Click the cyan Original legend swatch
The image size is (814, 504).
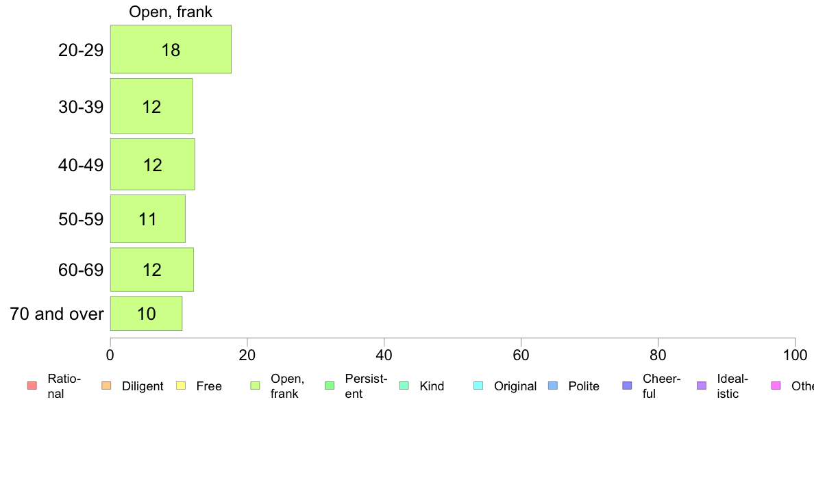point(479,386)
